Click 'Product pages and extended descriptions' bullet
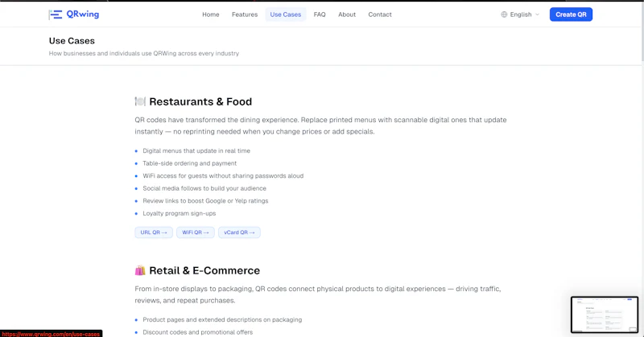 (x=222, y=319)
